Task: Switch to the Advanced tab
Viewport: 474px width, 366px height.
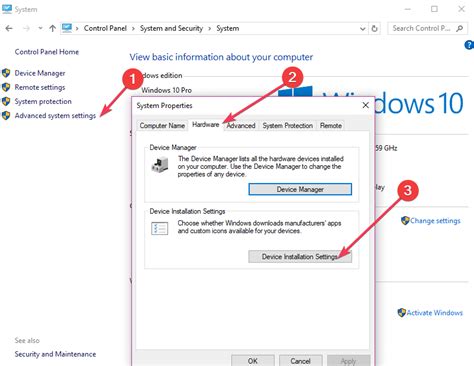Action: click(241, 126)
